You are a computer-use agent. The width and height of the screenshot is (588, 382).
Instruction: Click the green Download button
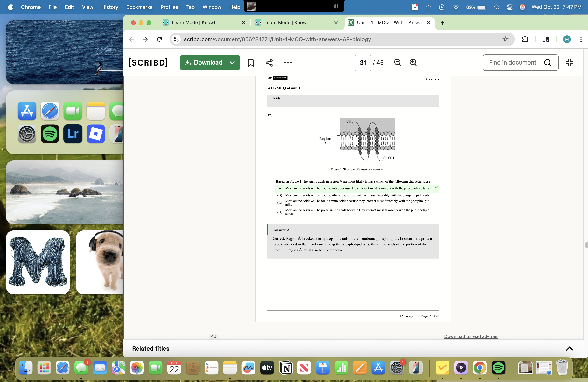click(203, 63)
